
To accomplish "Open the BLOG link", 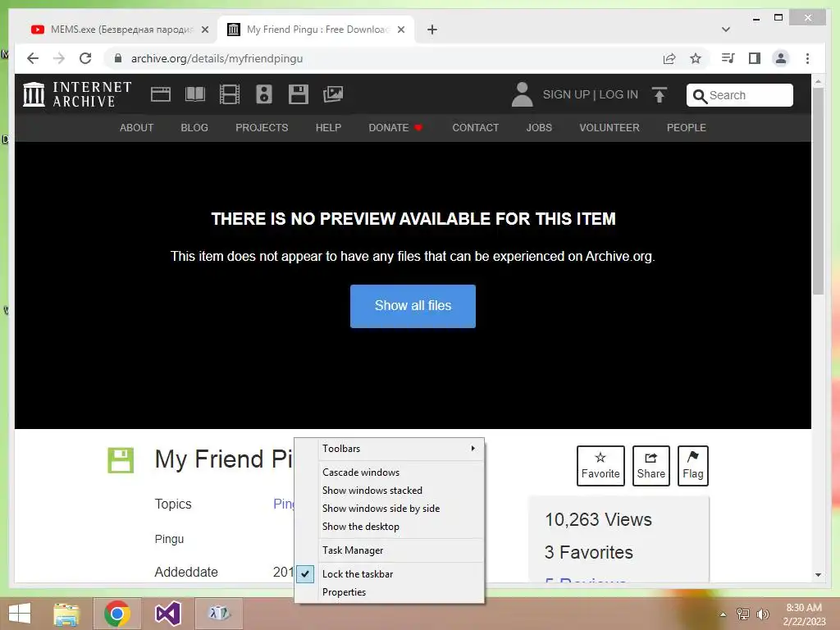I will click(194, 127).
